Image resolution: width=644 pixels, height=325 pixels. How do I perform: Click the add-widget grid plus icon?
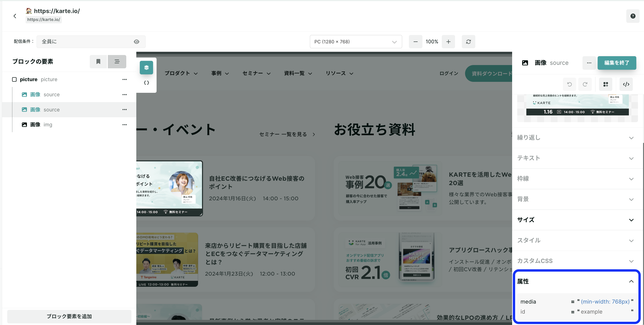(x=606, y=84)
